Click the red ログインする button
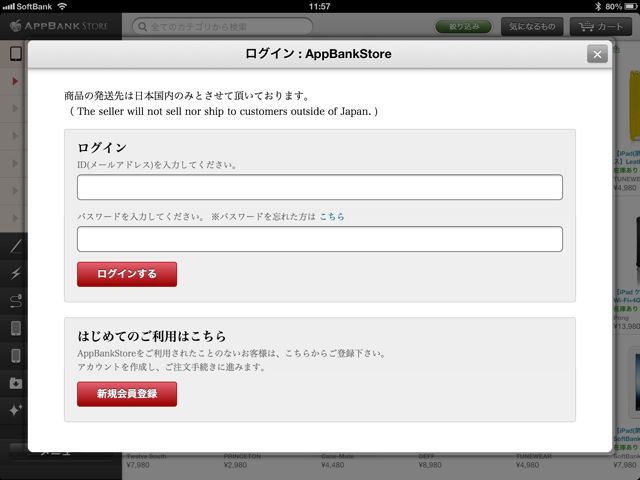Screen dimensions: 640x480 (127, 274)
